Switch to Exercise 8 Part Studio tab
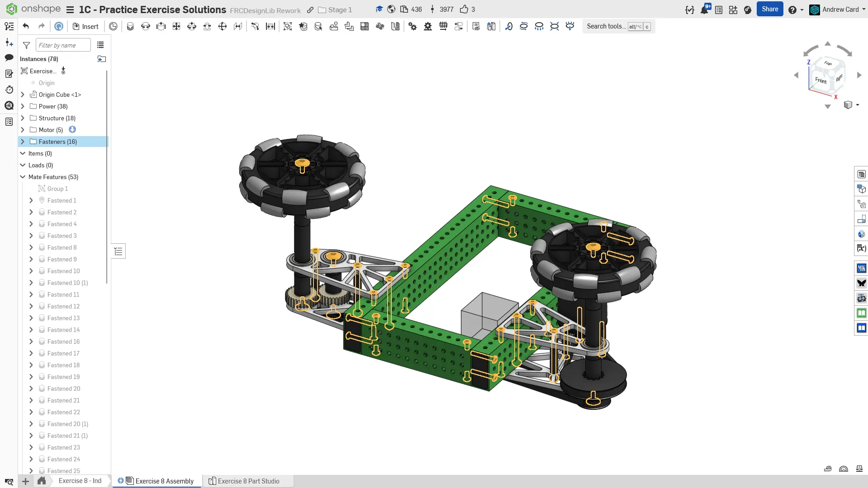This screenshot has height=488, width=868. point(248,481)
